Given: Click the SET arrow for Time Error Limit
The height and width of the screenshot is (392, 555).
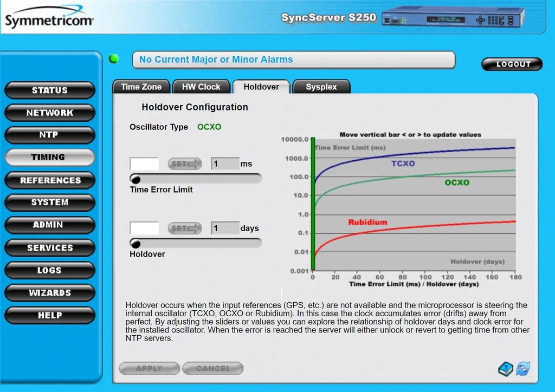Looking at the screenshot, I should [x=185, y=164].
